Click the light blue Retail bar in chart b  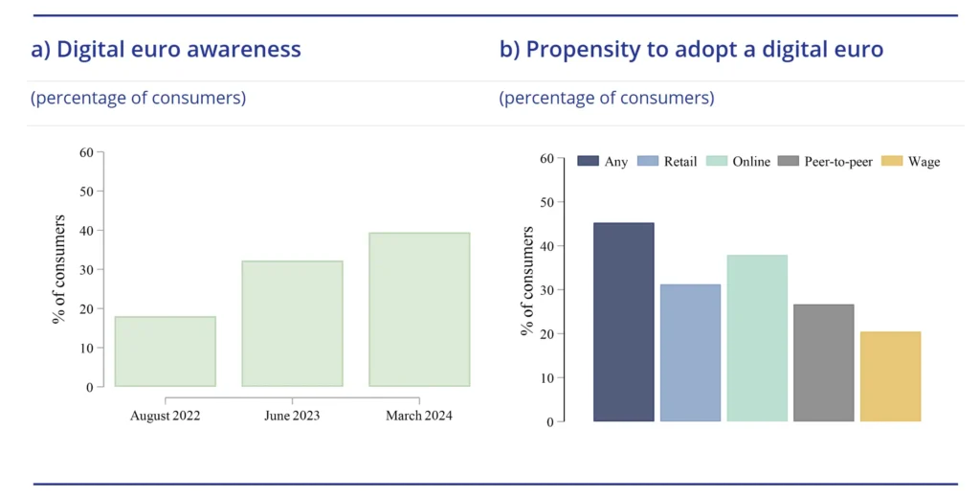tap(690, 352)
